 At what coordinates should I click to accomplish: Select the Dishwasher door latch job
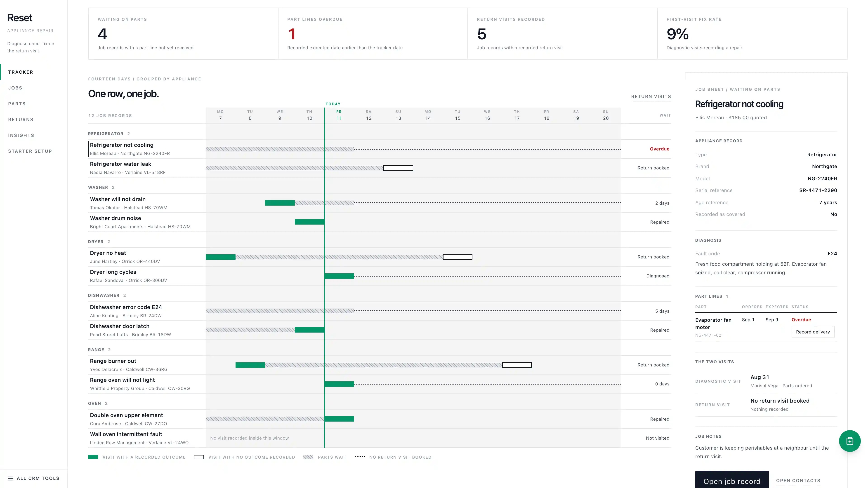[380, 330]
